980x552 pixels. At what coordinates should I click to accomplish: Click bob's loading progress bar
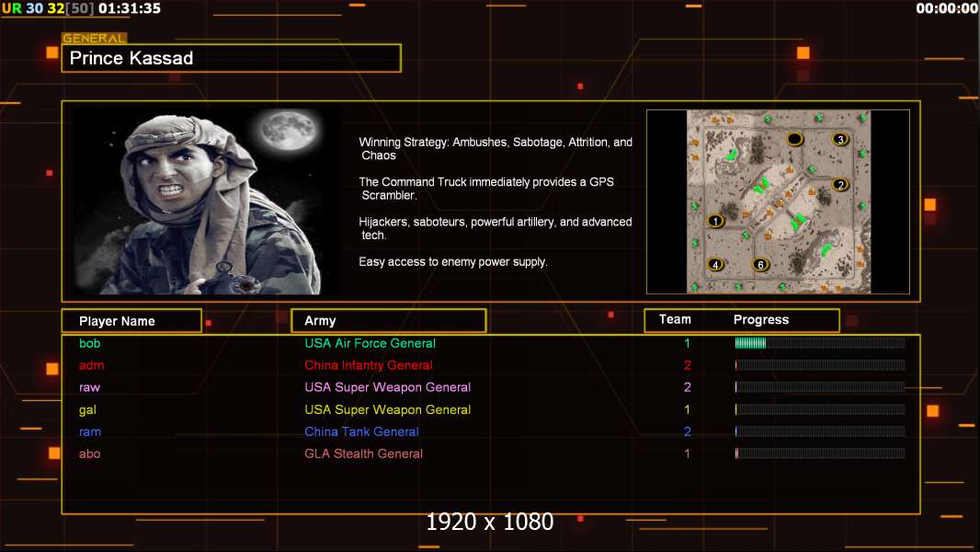coord(820,342)
